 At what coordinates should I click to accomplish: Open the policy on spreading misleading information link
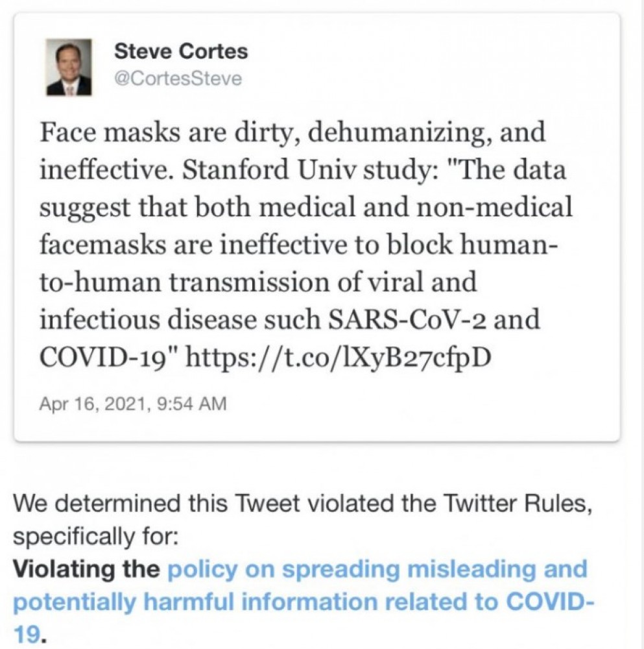point(376,569)
